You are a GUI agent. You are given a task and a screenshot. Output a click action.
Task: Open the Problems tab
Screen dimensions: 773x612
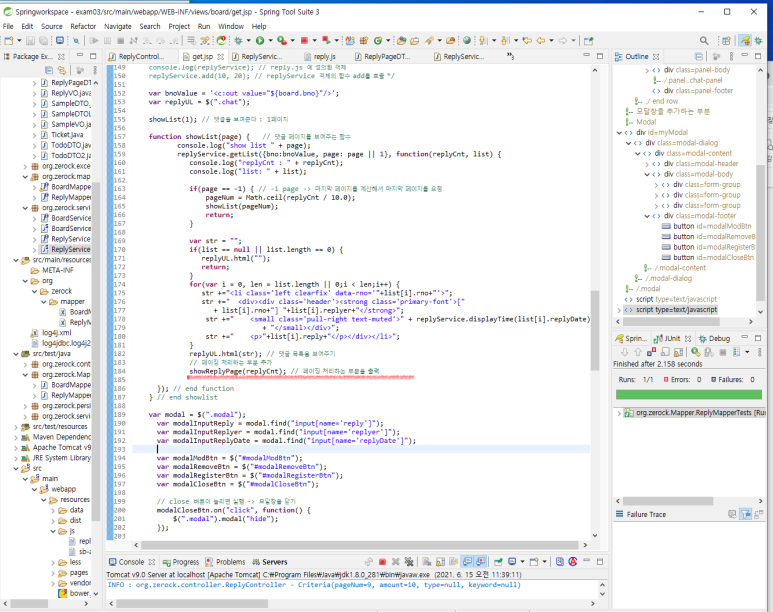(225, 562)
